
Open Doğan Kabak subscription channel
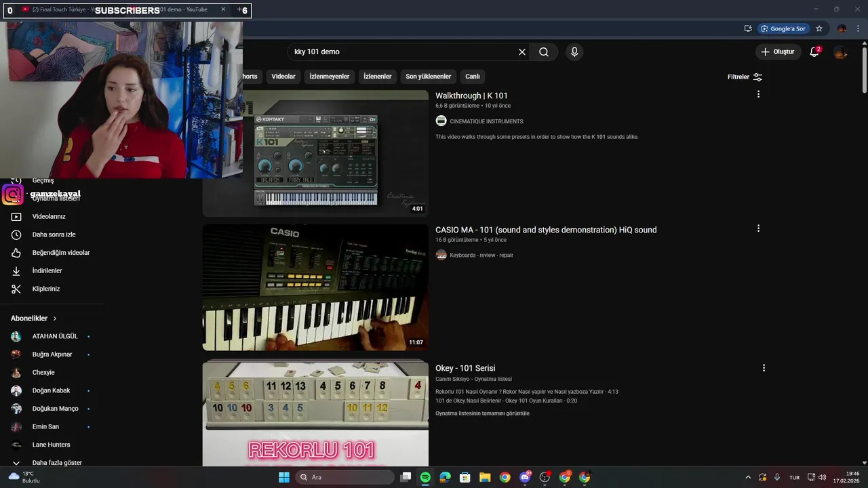click(51, 390)
